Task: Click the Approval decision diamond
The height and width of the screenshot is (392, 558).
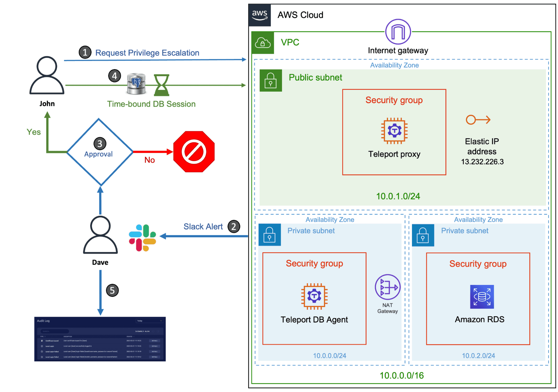Action: click(100, 152)
